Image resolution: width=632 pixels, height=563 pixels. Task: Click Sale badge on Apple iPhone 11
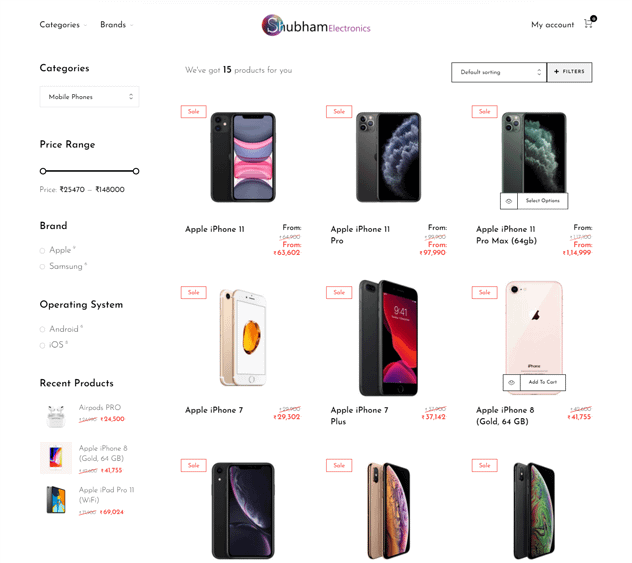click(x=193, y=112)
